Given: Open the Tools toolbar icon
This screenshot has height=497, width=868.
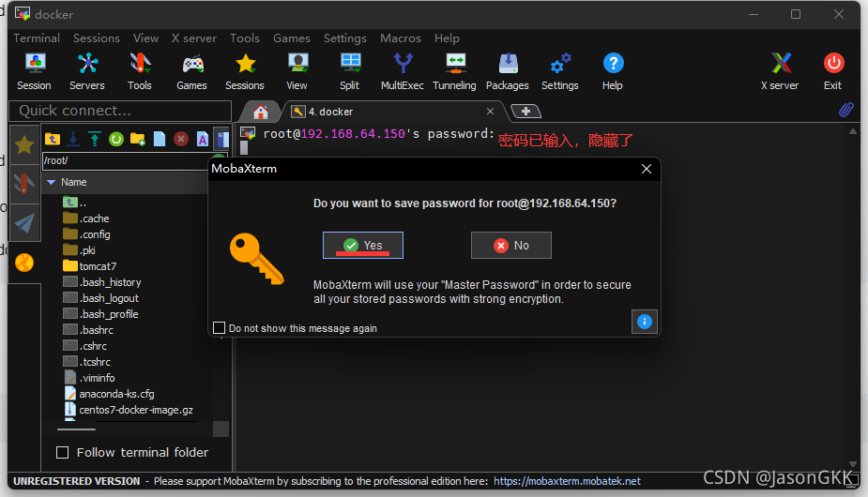Looking at the screenshot, I should pos(140,71).
